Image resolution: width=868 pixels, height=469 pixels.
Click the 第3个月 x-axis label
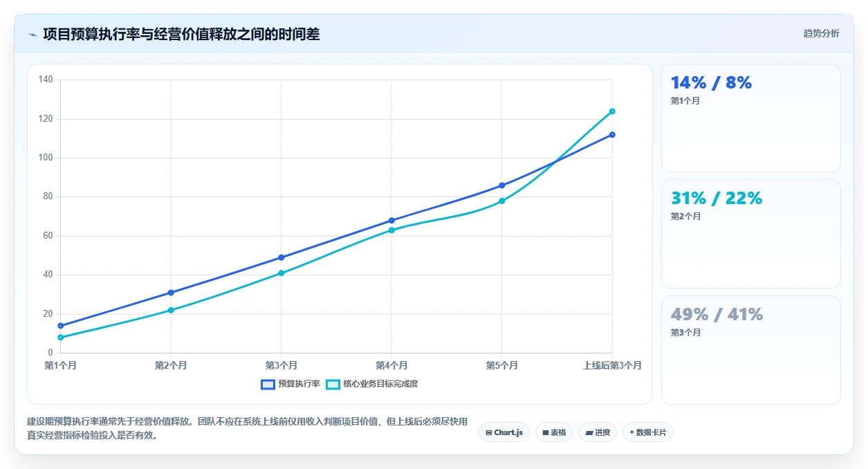pyautogui.click(x=281, y=365)
